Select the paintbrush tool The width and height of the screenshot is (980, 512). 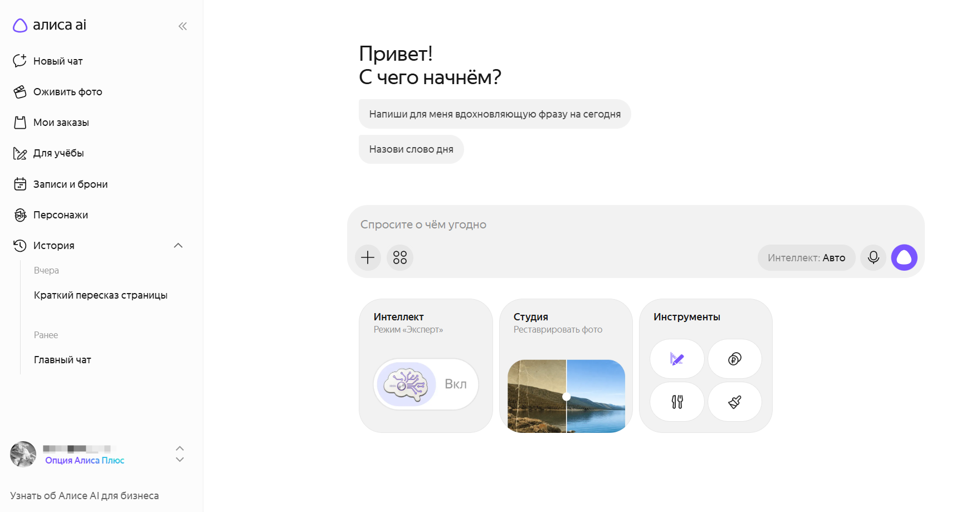[735, 402]
